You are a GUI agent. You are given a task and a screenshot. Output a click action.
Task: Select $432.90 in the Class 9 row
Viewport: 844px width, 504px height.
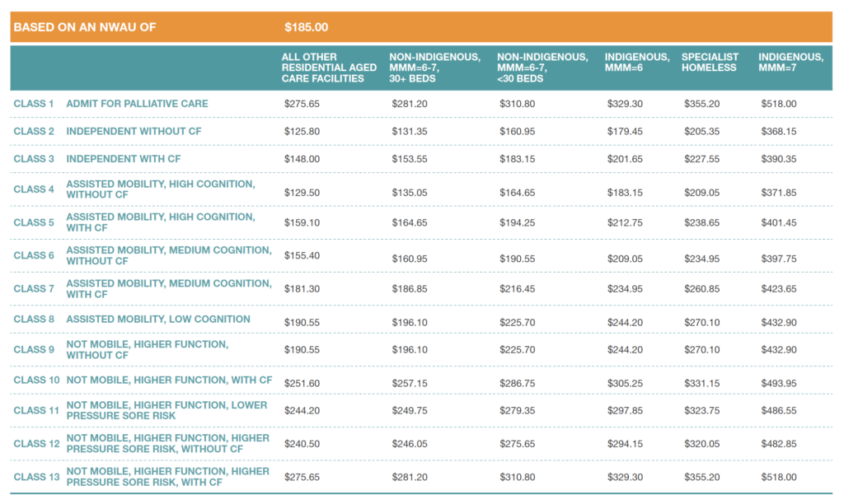[779, 350]
